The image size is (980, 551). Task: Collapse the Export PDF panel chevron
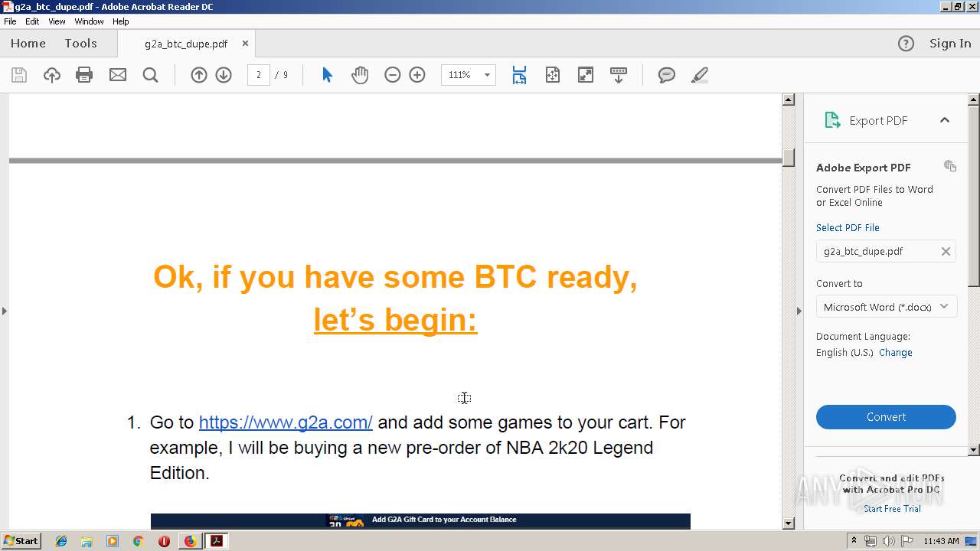pyautogui.click(x=944, y=120)
